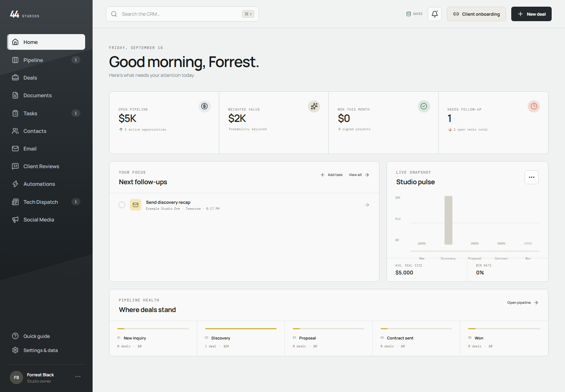Click the Needs Follow-up clock icon

click(x=534, y=106)
